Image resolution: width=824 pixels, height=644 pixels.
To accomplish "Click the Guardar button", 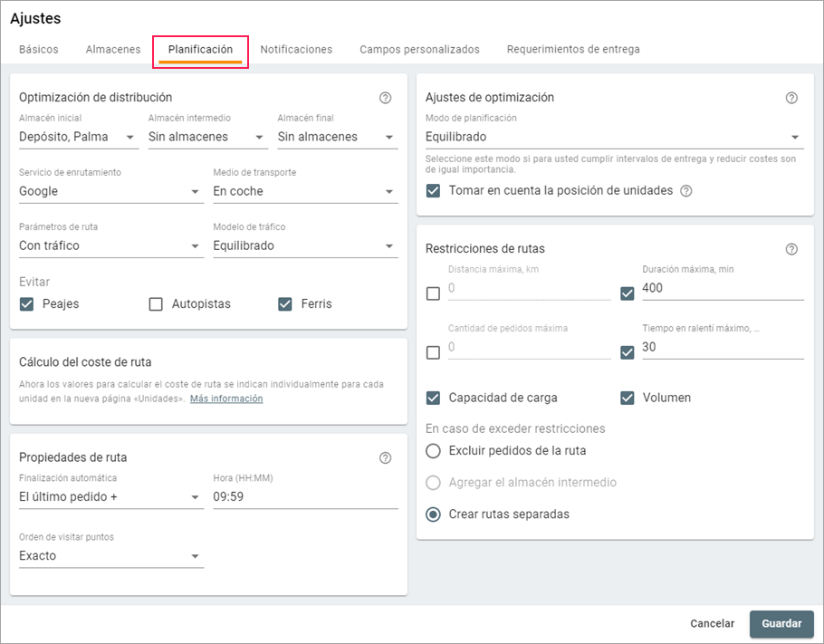I will 781,624.
